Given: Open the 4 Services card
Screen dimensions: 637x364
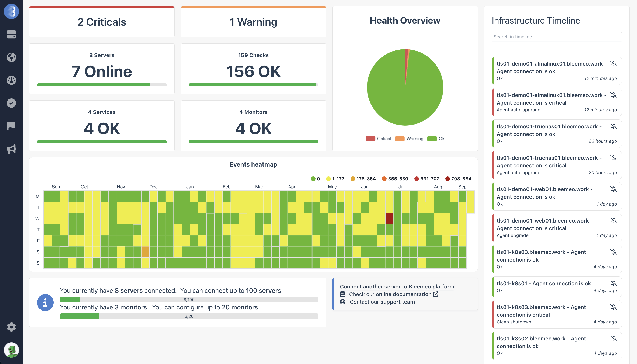Looking at the screenshot, I should tap(102, 126).
